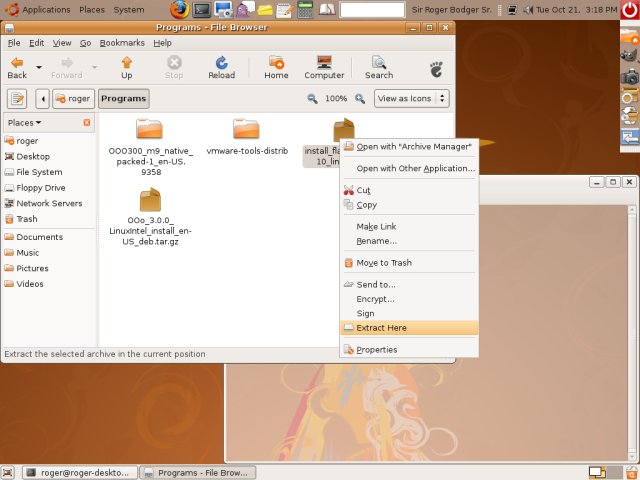Open Network Servers in the sidebar
The height and width of the screenshot is (480, 640).
[x=49, y=203]
